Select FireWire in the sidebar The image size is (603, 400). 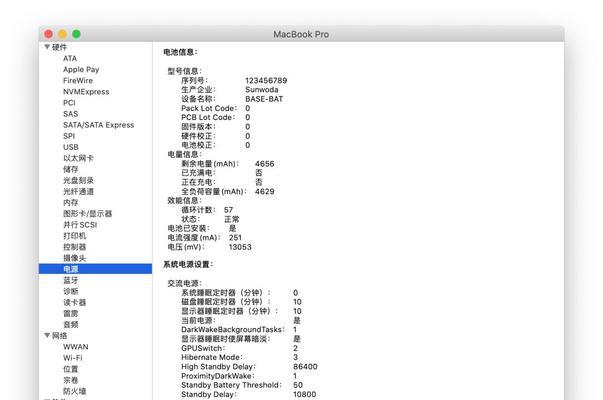click(78, 81)
